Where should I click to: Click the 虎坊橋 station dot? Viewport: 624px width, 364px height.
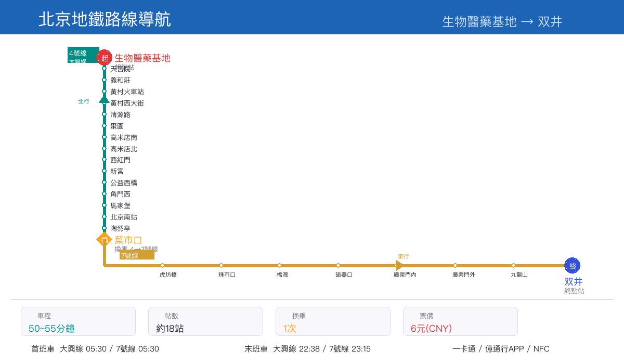(x=163, y=266)
